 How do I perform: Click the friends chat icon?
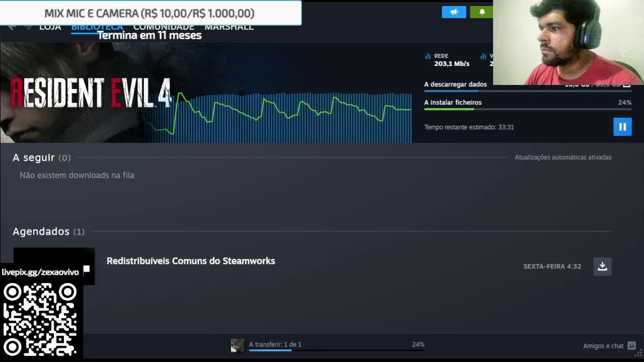pos(632,346)
